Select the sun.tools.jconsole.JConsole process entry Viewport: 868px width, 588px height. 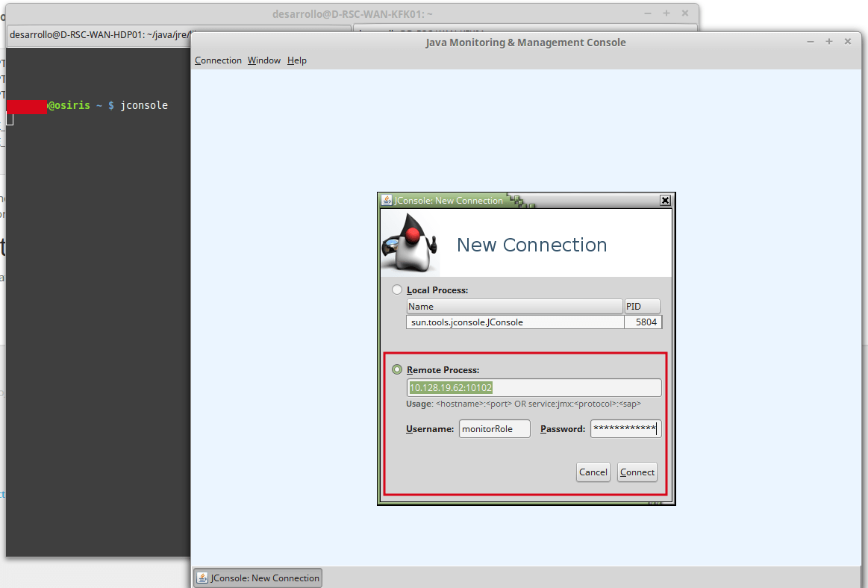pyautogui.click(x=515, y=322)
